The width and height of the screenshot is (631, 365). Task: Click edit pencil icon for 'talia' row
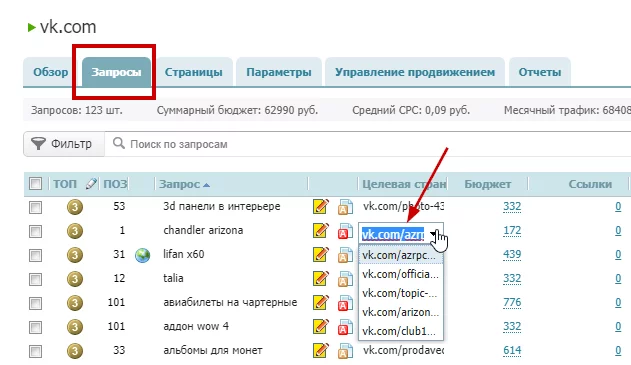pos(320,278)
